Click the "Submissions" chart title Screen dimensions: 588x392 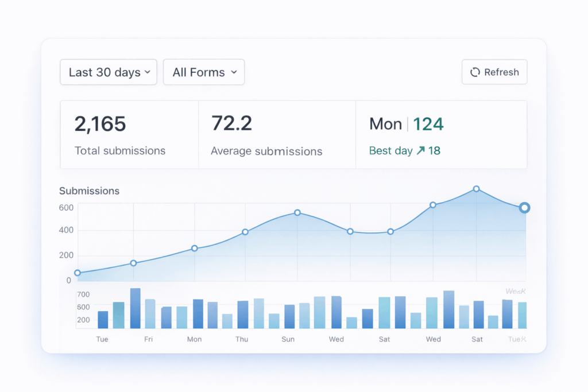tap(89, 191)
